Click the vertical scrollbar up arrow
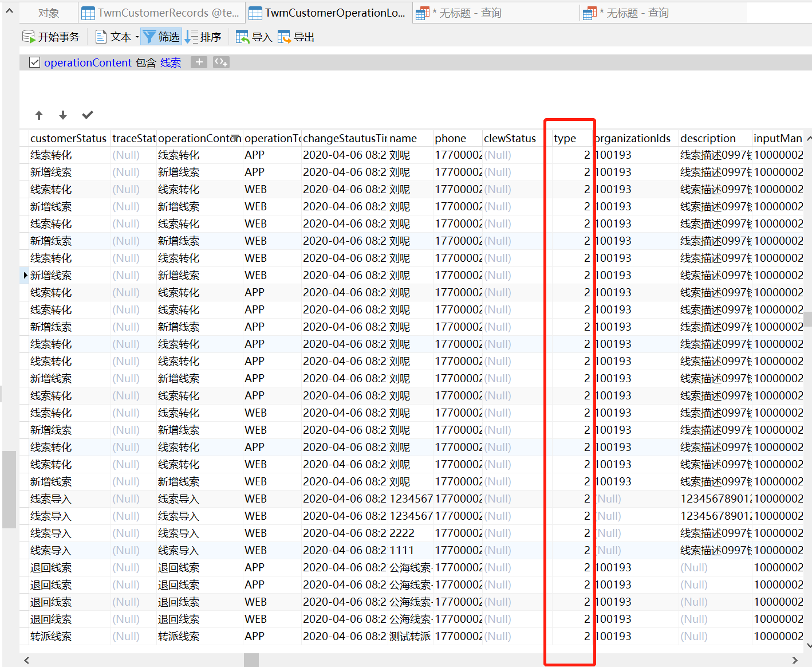 (x=809, y=138)
